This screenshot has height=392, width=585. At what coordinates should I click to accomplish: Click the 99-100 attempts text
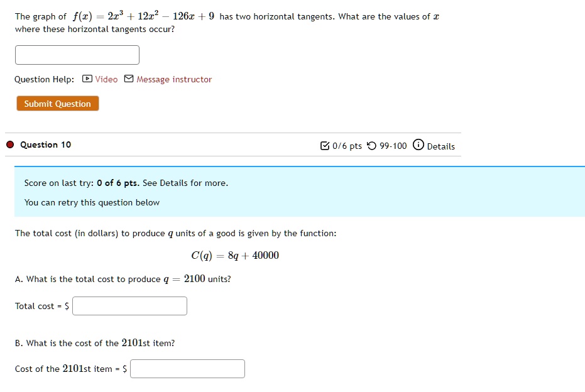click(x=393, y=146)
